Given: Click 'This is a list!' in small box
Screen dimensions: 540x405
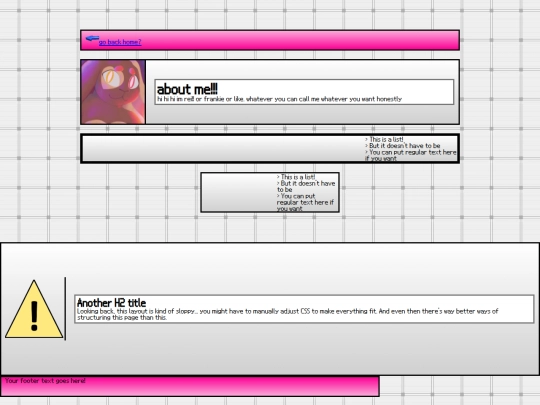Looking at the screenshot, I should 298,177.
